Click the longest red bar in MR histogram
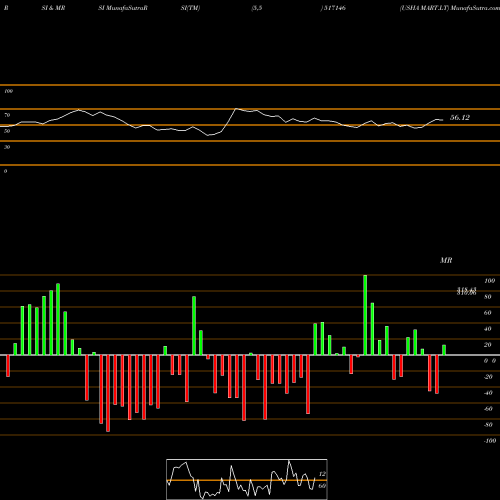This screenshot has width=500, height=500. (108, 393)
